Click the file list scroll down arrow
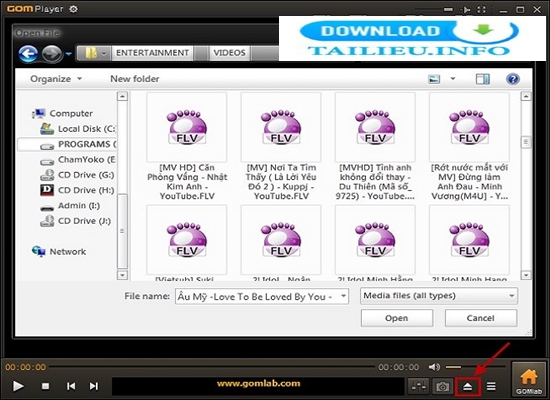The height and width of the screenshot is (400, 550). tap(526, 275)
